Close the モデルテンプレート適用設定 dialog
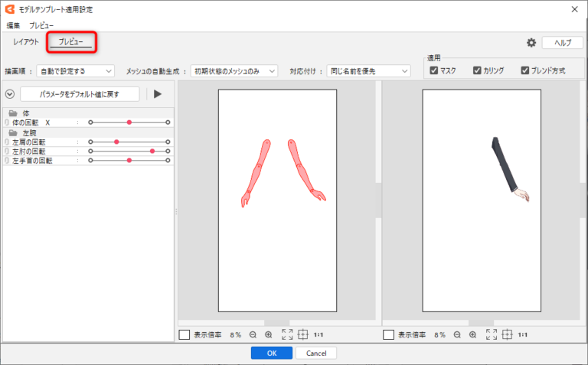Image resolution: width=588 pixels, height=365 pixels. 574,9
